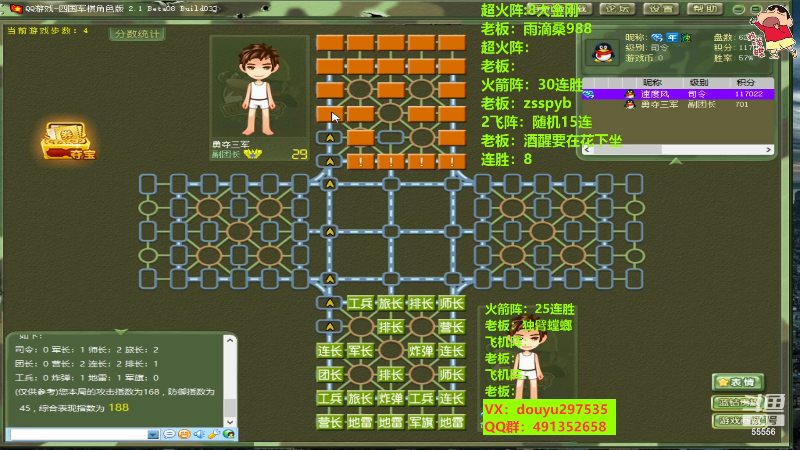
Task: Select the 排长 piece in the 团长 row
Action: 391,375
